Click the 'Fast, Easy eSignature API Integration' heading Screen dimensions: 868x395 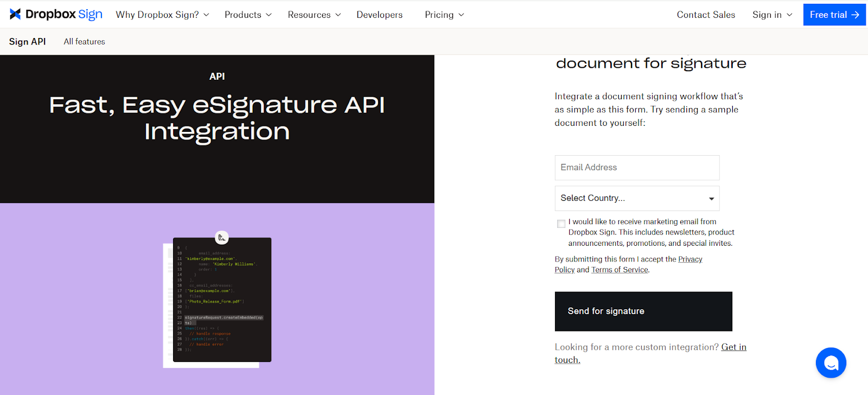217,118
